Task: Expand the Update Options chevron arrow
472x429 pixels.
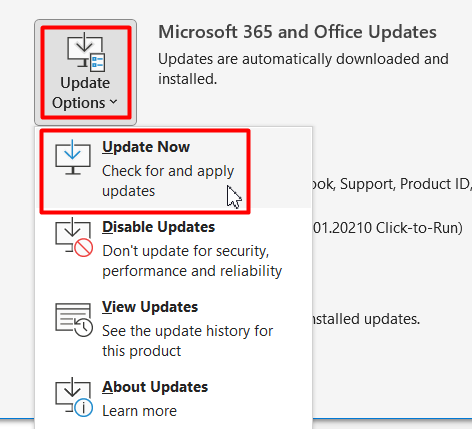Action: [x=113, y=101]
